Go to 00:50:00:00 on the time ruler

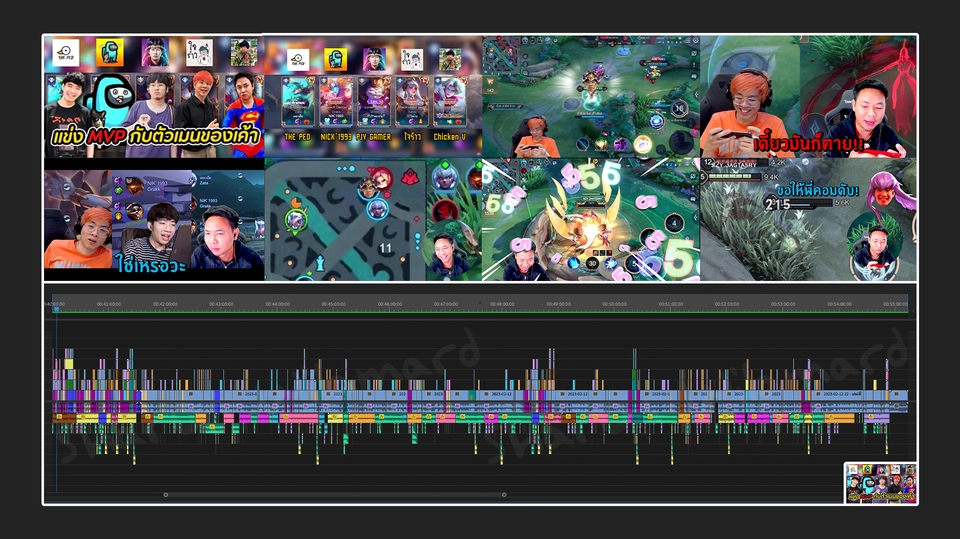615,304
